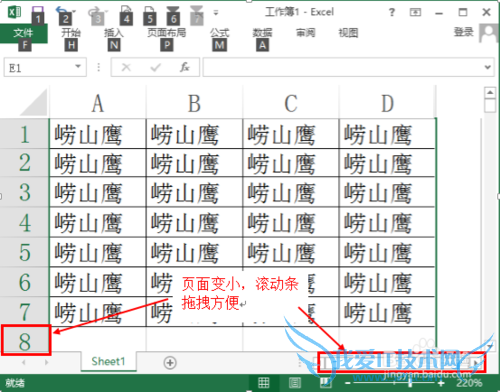The width and height of the screenshot is (500, 392).
Task: Select row 2 header
Action: [24, 163]
